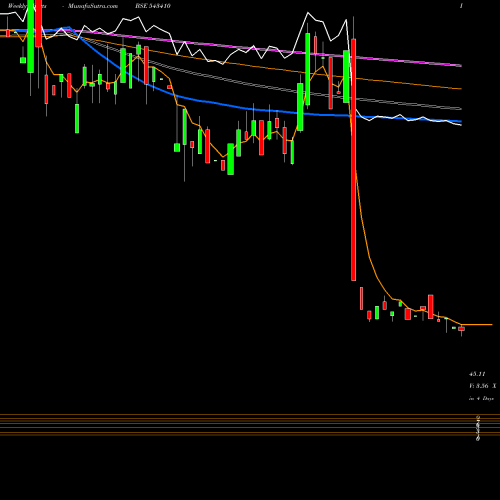
Task: Click the V: 3.36 X volume text
Action: coord(482,386)
